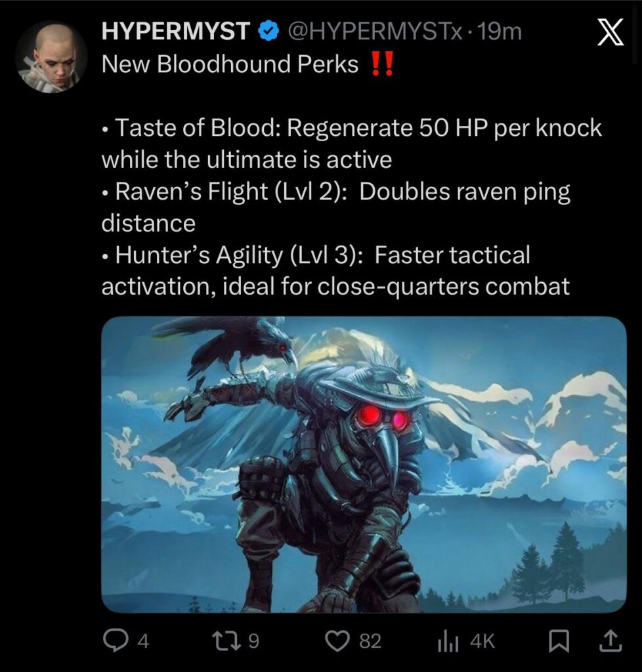
Task: Click the repost count showing 9
Action: [253, 641]
